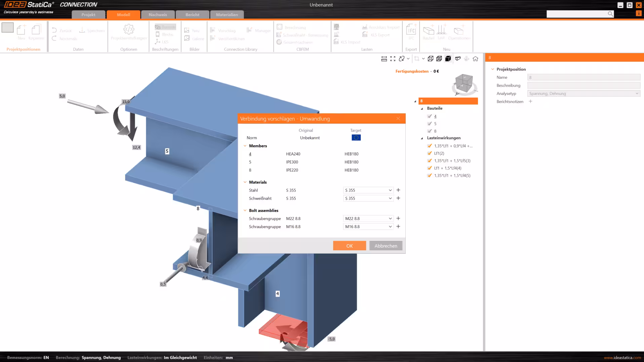The height and width of the screenshot is (362, 644).
Task: Open the Schweißnaht S 355 target dropdown
Action: [368, 198]
